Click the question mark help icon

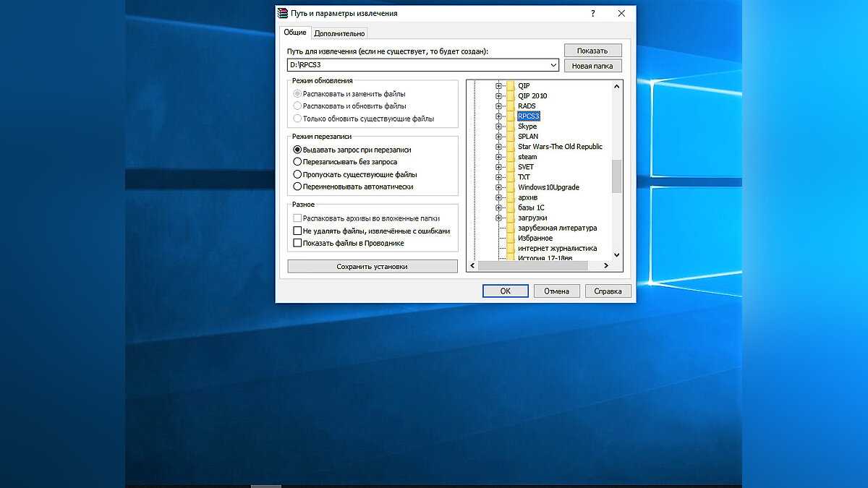pyautogui.click(x=593, y=13)
